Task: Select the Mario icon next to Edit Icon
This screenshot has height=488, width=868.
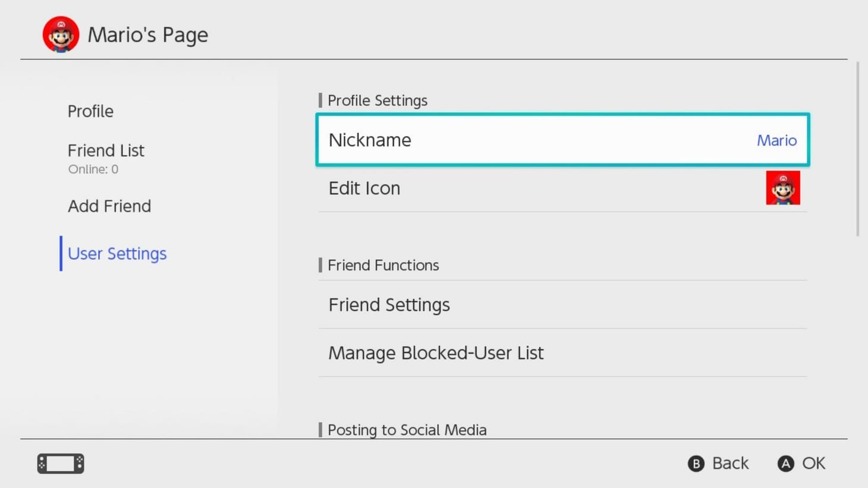Action: pyautogui.click(x=783, y=187)
